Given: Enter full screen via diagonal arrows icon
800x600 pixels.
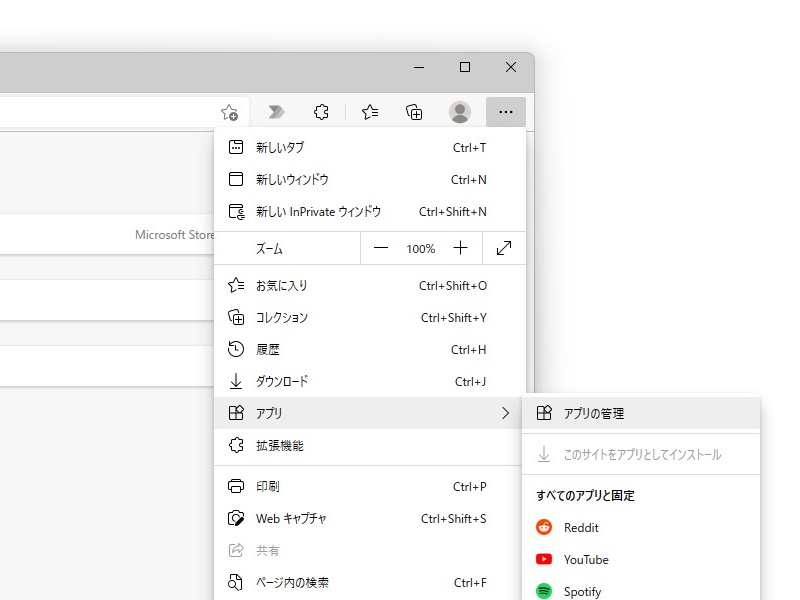Looking at the screenshot, I should click(503, 247).
